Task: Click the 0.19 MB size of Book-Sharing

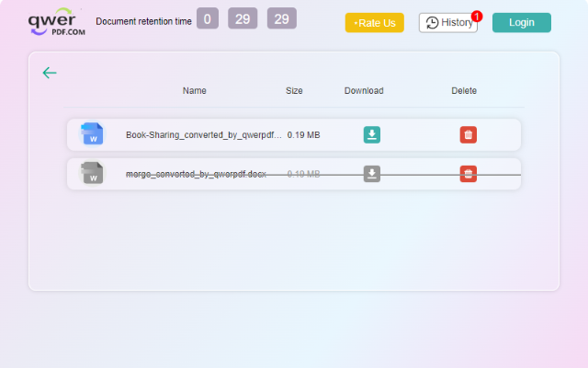Action: [x=303, y=135]
